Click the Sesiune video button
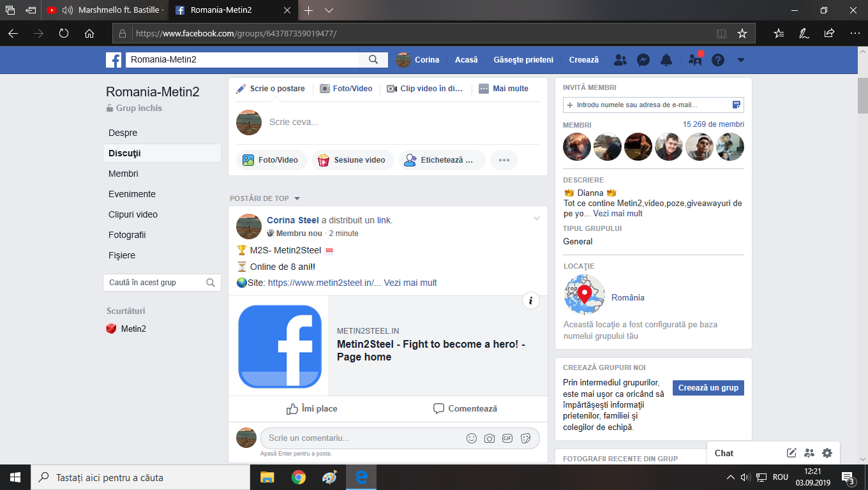 tap(352, 160)
